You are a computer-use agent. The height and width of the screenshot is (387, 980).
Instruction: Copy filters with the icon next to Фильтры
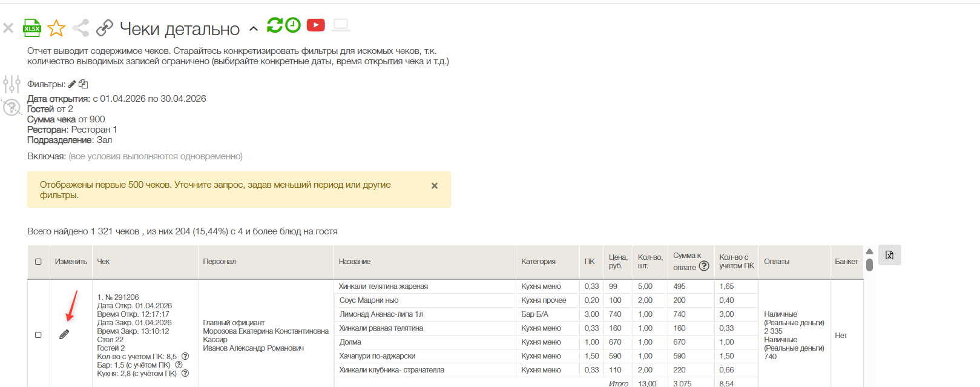tap(84, 84)
